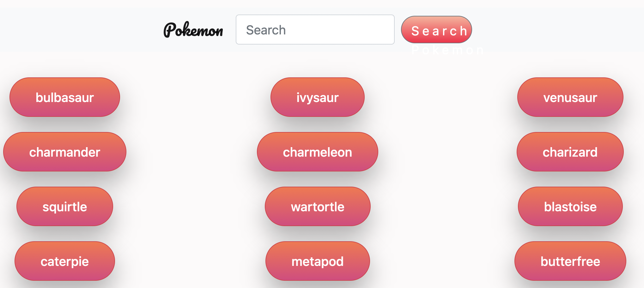
Task: Select the squirtle button
Action: point(64,207)
